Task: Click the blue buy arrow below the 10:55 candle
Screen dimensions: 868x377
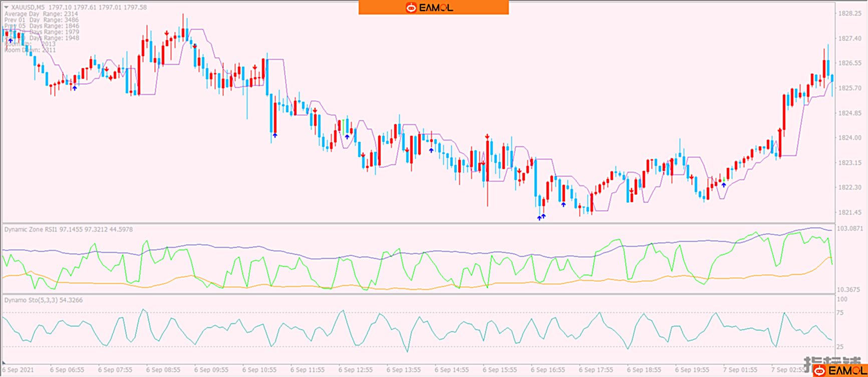Action: [275, 135]
